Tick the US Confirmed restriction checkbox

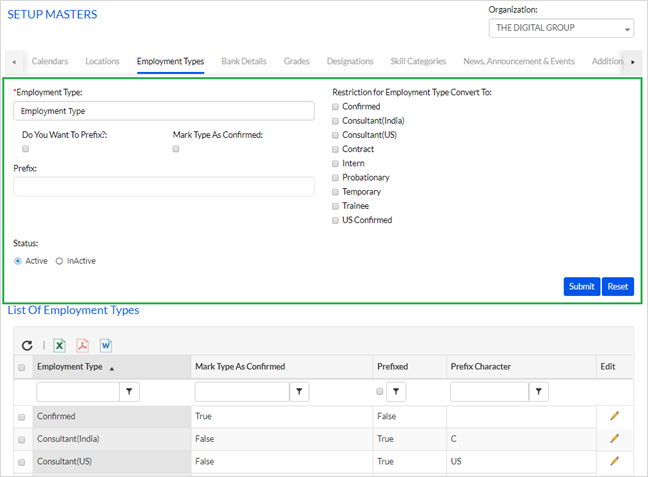[335, 220]
